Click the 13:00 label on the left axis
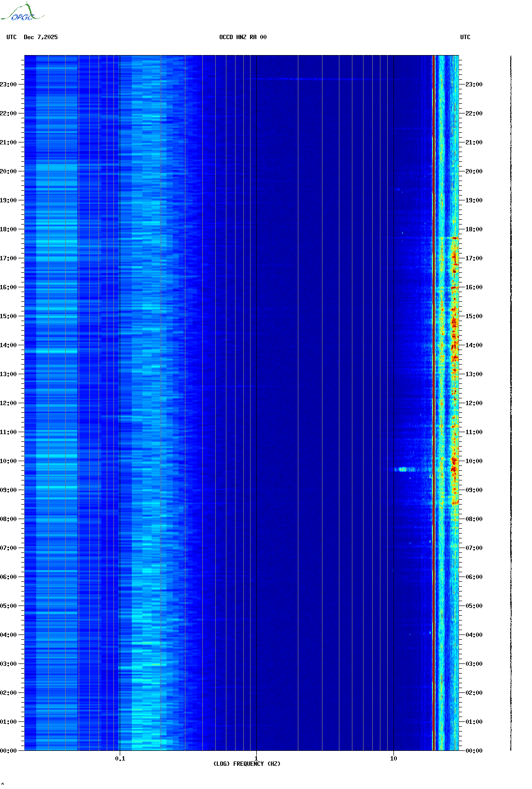This screenshot has height=789, width=532. 8,374
